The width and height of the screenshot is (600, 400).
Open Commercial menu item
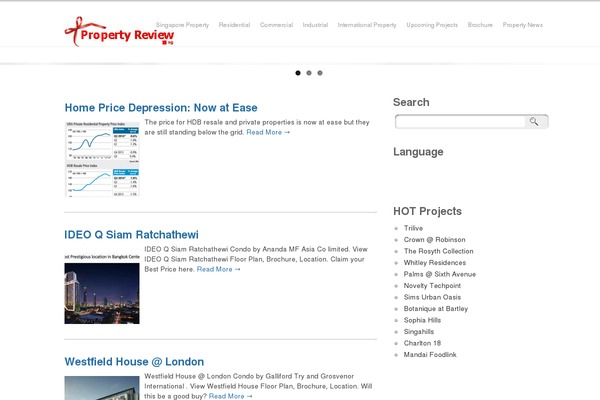pos(276,25)
